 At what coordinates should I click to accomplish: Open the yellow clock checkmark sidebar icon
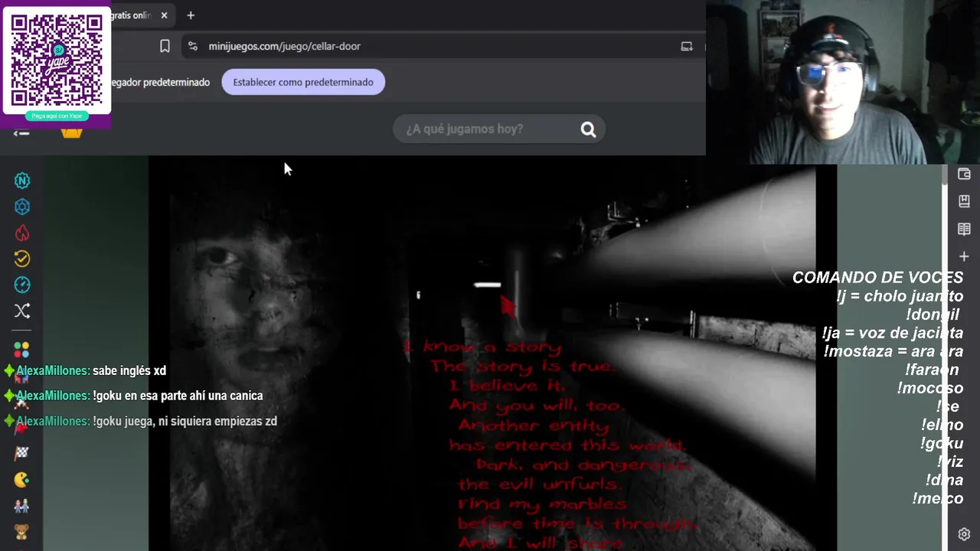[x=22, y=259]
